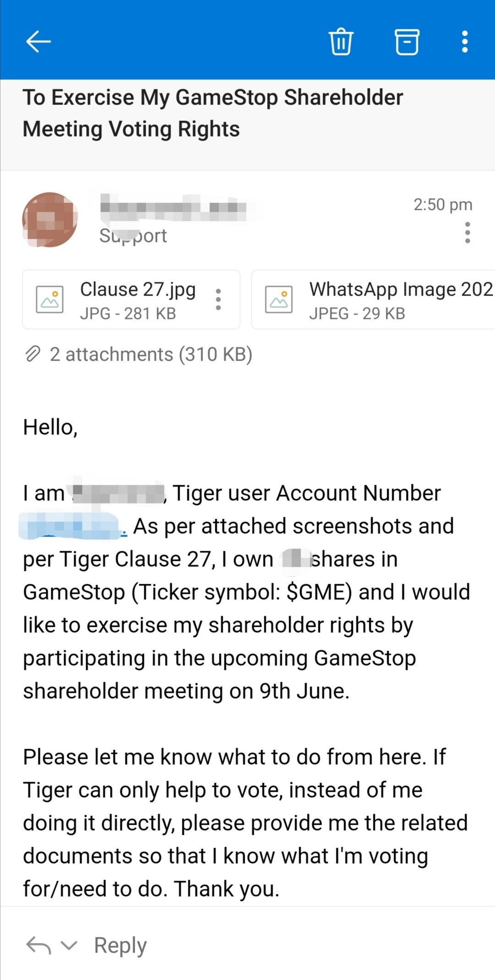This screenshot has width=495, height=980.
Task: Tap the 2:50 pm timestamp
Action: 442,204
